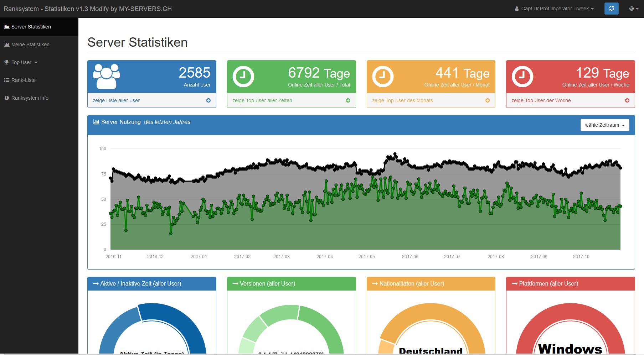Click arrow icon beside 'zeige Top User aller Zeiten'
Screen dimensions: 644x355
[348, 100]
